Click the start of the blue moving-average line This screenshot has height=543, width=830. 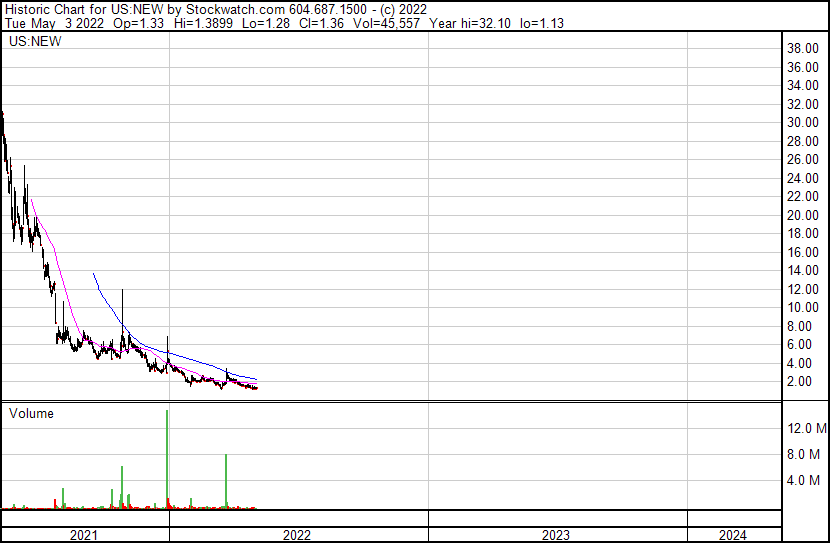93,274
